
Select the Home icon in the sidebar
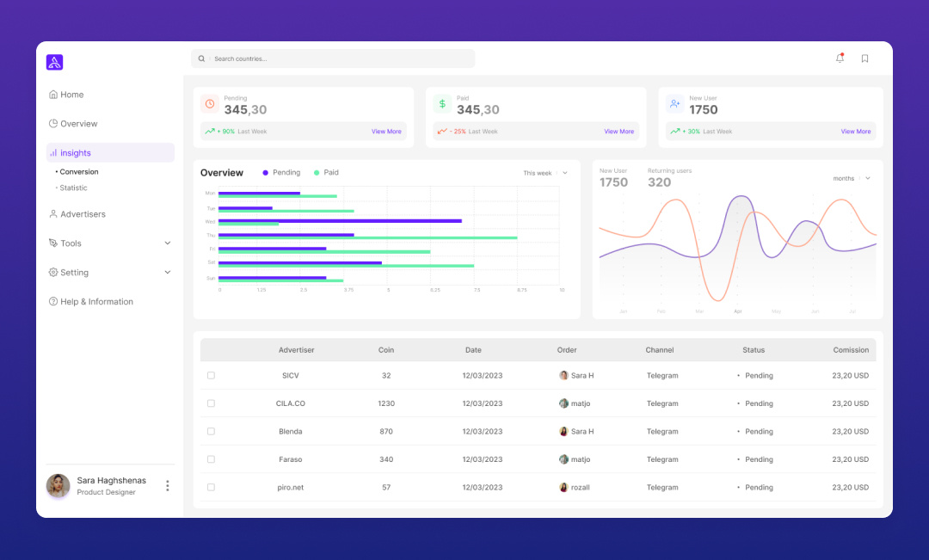coord(53,95)
